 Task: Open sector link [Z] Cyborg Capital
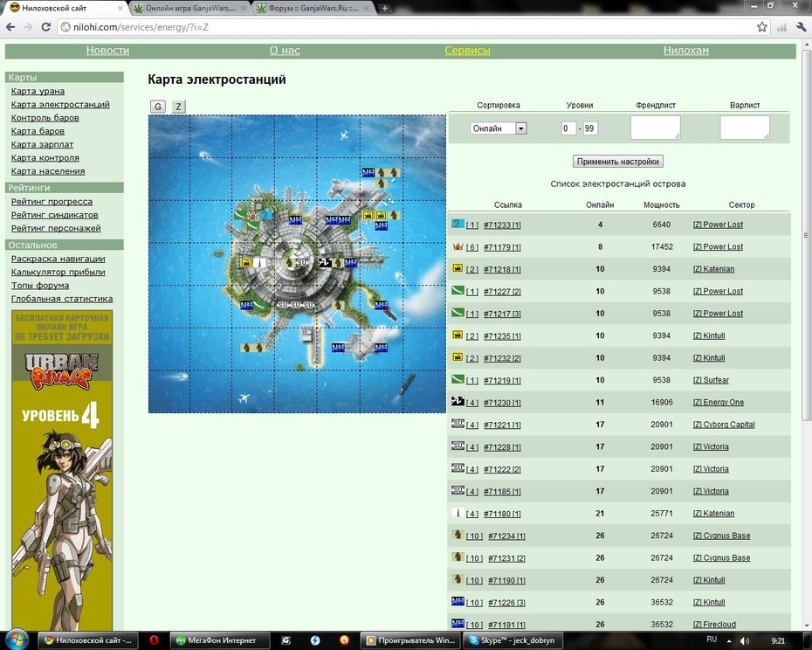[x=724, y=425]
